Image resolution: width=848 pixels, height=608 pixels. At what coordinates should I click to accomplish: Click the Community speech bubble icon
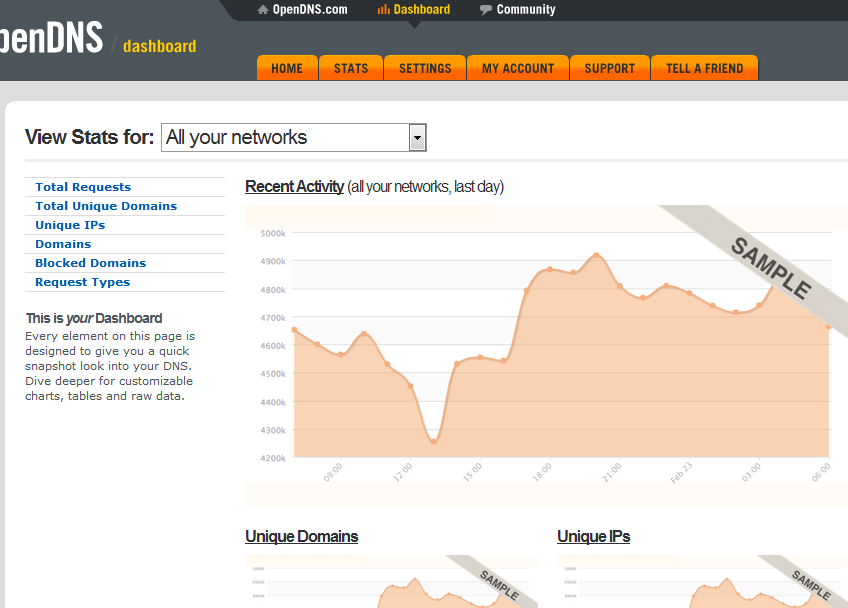tap(486, 10)
